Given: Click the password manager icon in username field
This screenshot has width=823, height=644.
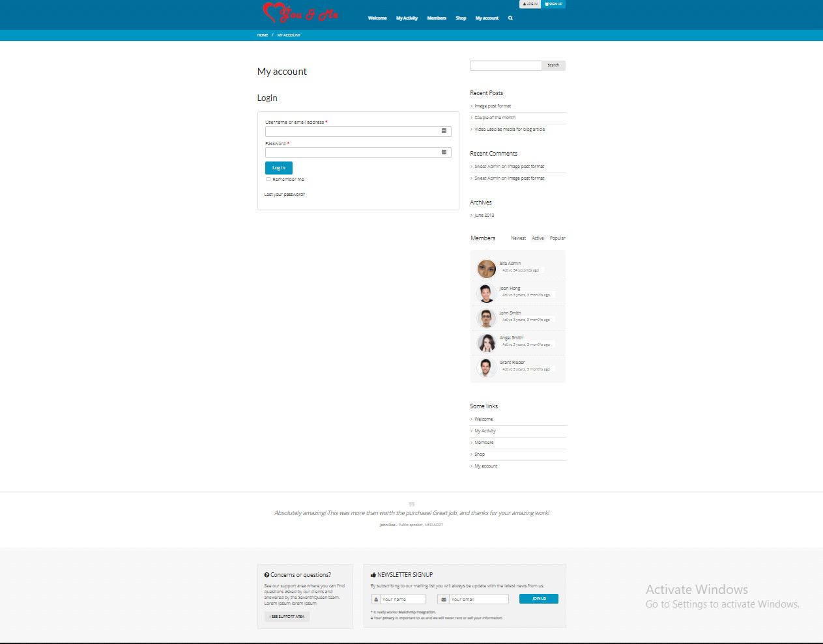Looking at the screenshot, I should 444,131.
